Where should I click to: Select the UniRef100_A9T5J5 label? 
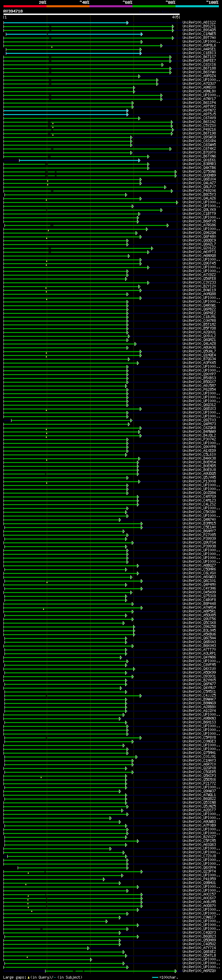(199, 114)
